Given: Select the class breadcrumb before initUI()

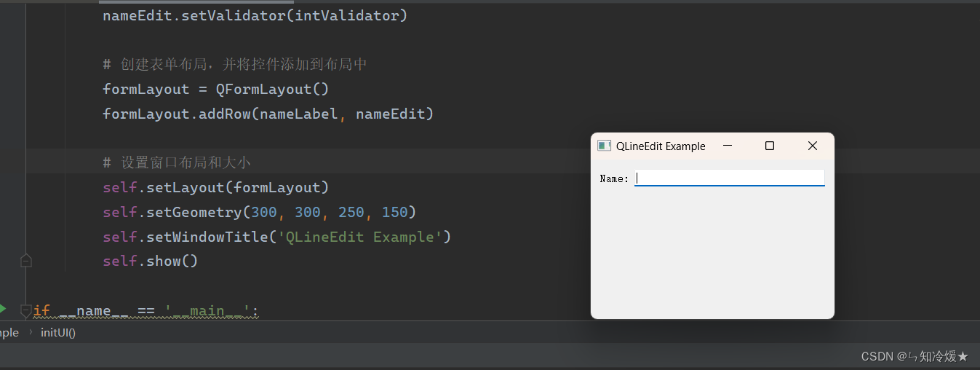Looking at the screenshot, I should (9, 333).
